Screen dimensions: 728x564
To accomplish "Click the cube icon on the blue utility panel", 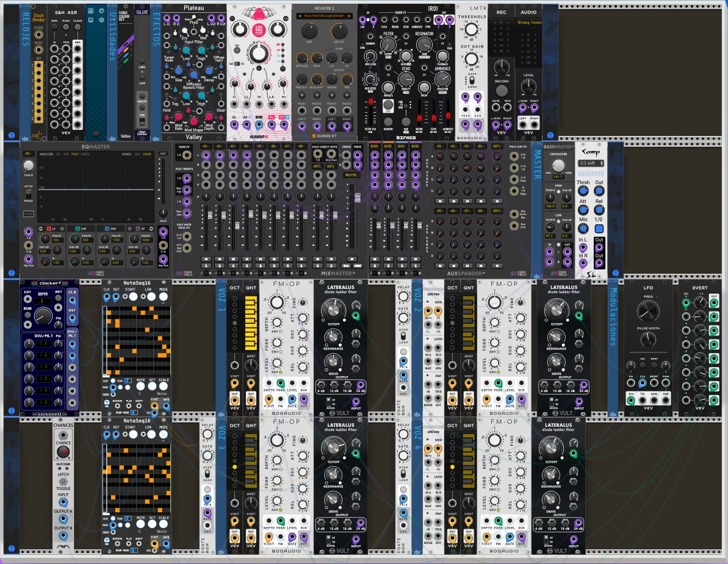I will pos(102,20).
